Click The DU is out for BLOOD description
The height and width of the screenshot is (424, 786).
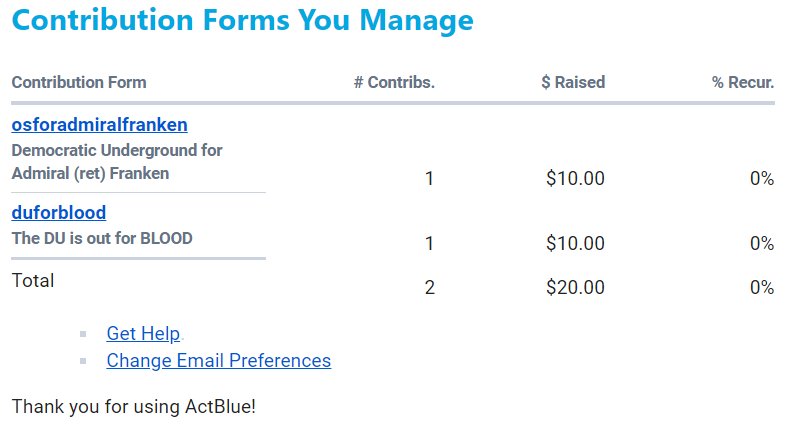click(x=102, y=239)
